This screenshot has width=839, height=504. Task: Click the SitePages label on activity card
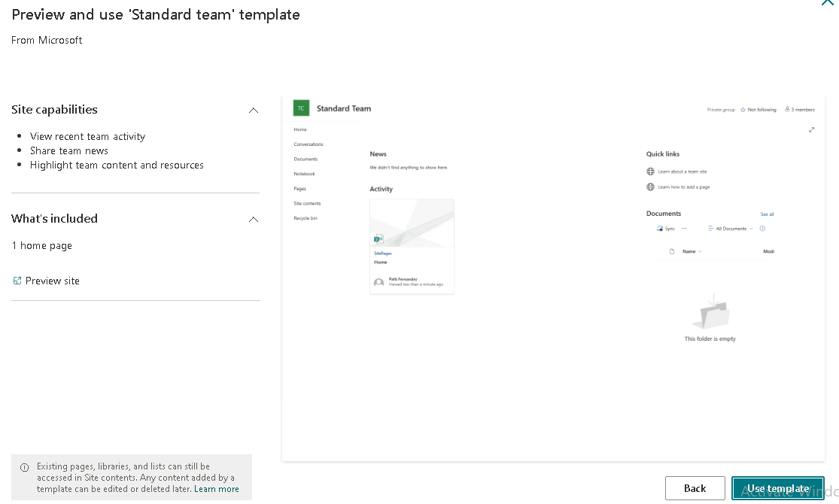tap(382, 253)
